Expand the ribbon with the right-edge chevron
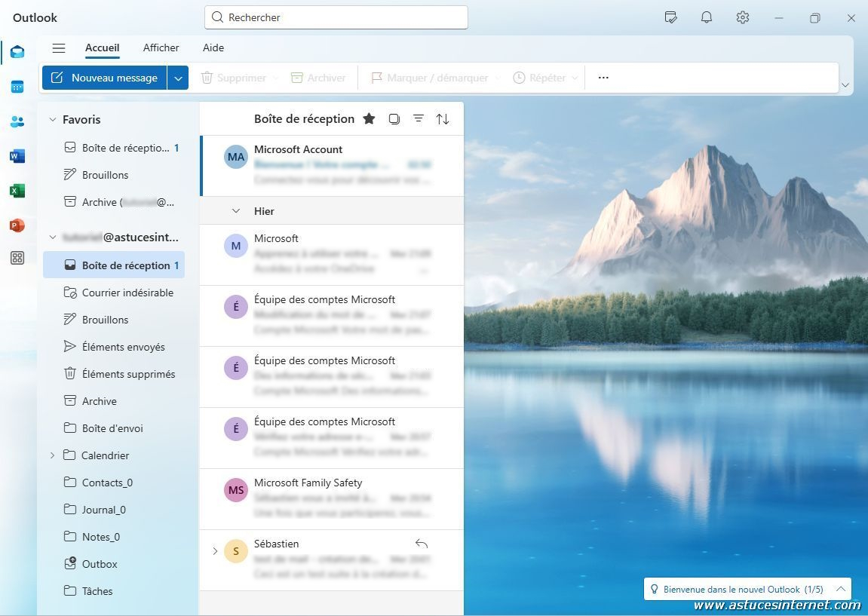The image size is (868, 616). coord(845,85)
